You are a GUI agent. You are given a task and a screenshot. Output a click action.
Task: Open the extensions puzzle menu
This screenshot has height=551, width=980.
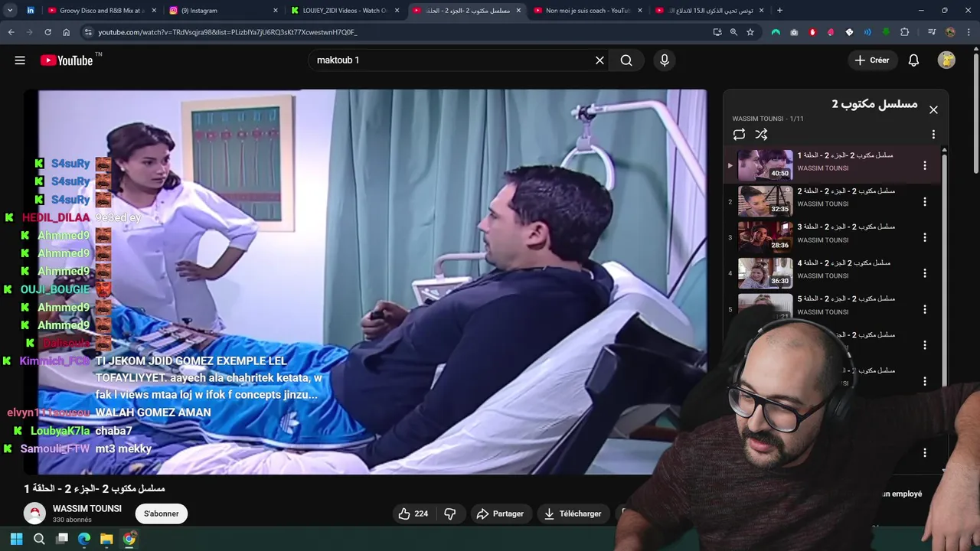tap(905, 32)
